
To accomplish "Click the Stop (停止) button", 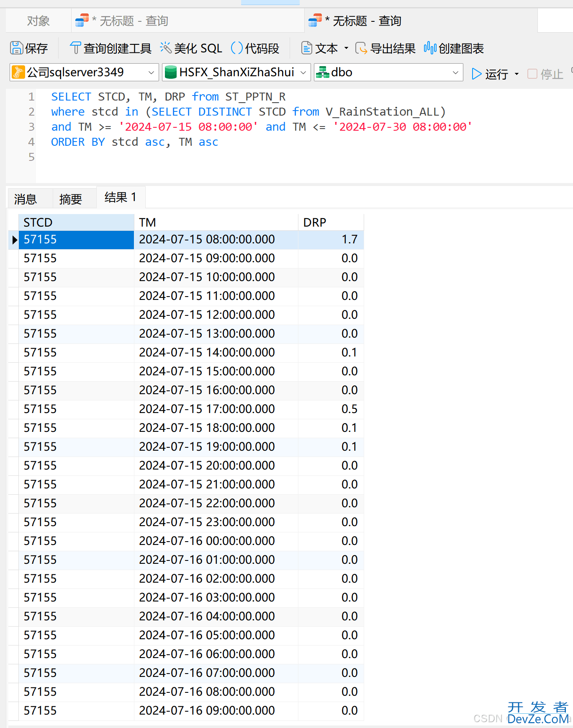I will (545, 74).
